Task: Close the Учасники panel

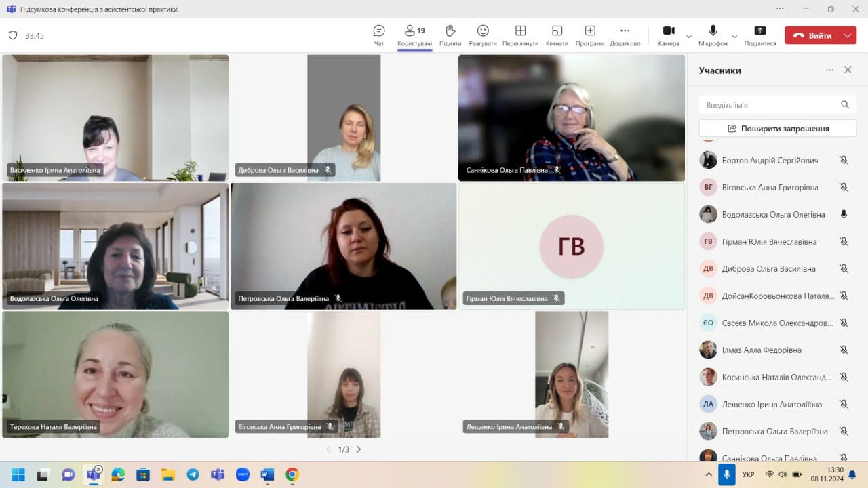Action: click(848, 70)
